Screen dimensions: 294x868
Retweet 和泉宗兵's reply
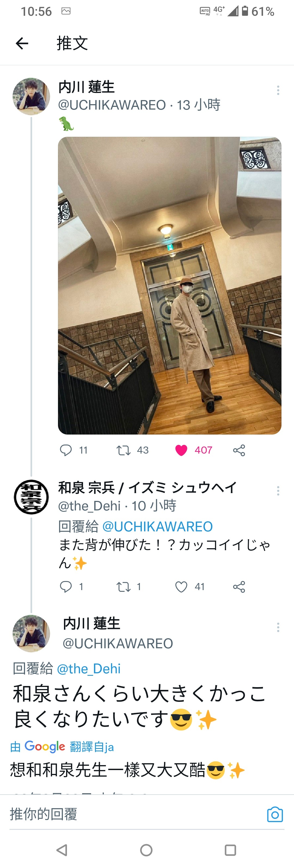point(123,587)
